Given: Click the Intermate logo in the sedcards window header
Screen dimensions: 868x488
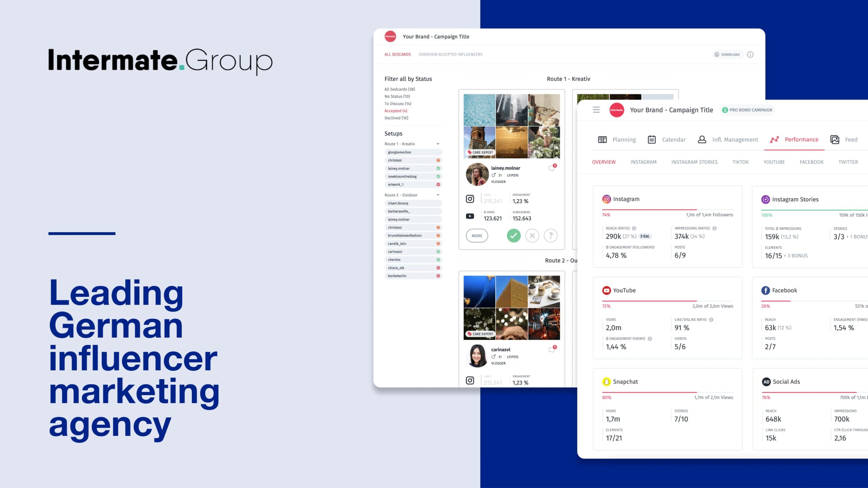Looking at the screenshot, I should (x=390, y=36).
